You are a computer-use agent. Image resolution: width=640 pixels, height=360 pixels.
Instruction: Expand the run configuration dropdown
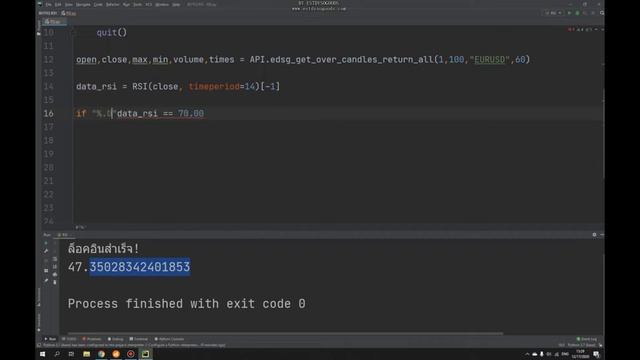pos(553,13)
